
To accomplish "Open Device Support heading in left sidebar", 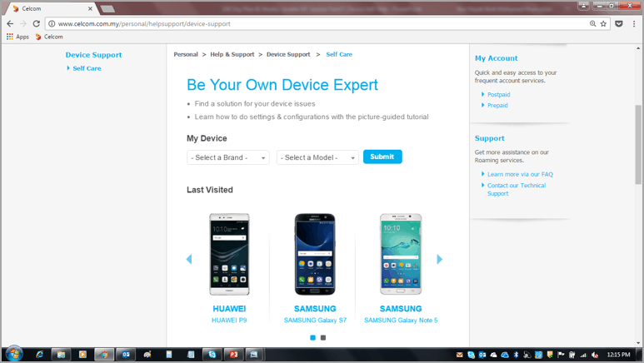I will (x=93, y=55).
